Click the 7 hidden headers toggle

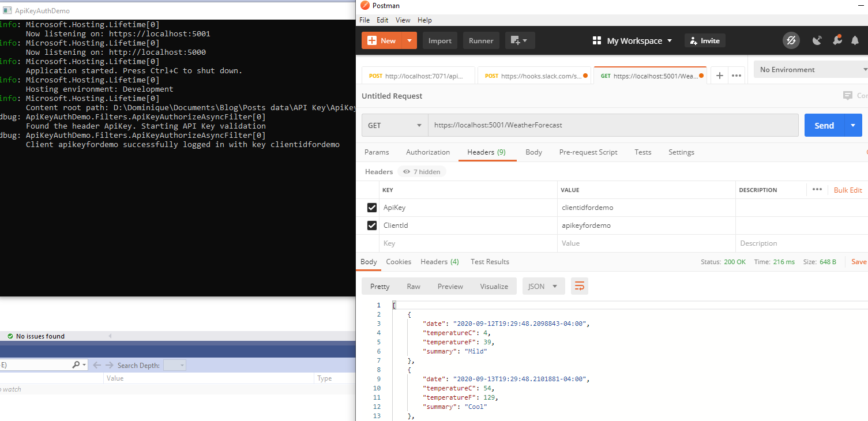point(422,172)
